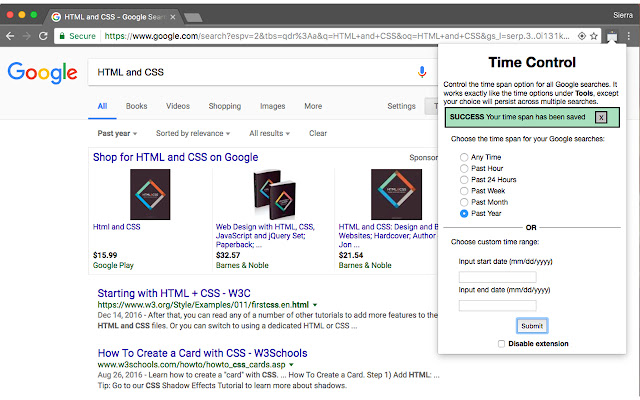Switch to the Shopping search tab
Screen dimensions: 640x400
[x=224, y=106]
